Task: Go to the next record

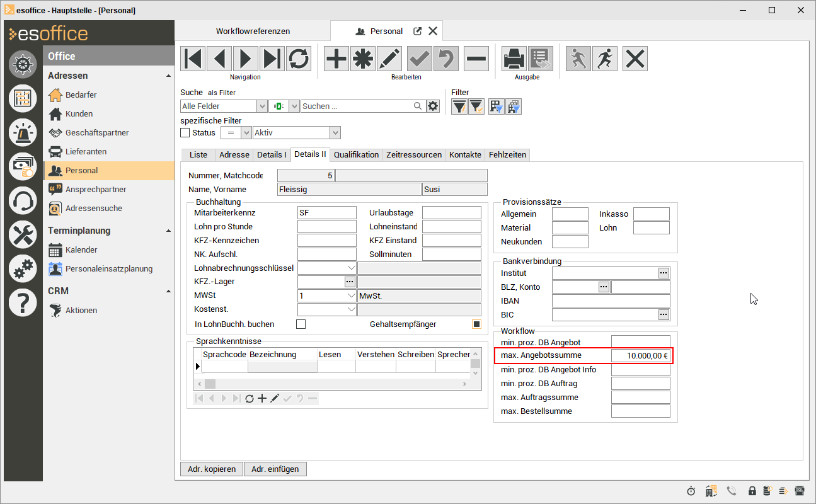Action: 246,59
